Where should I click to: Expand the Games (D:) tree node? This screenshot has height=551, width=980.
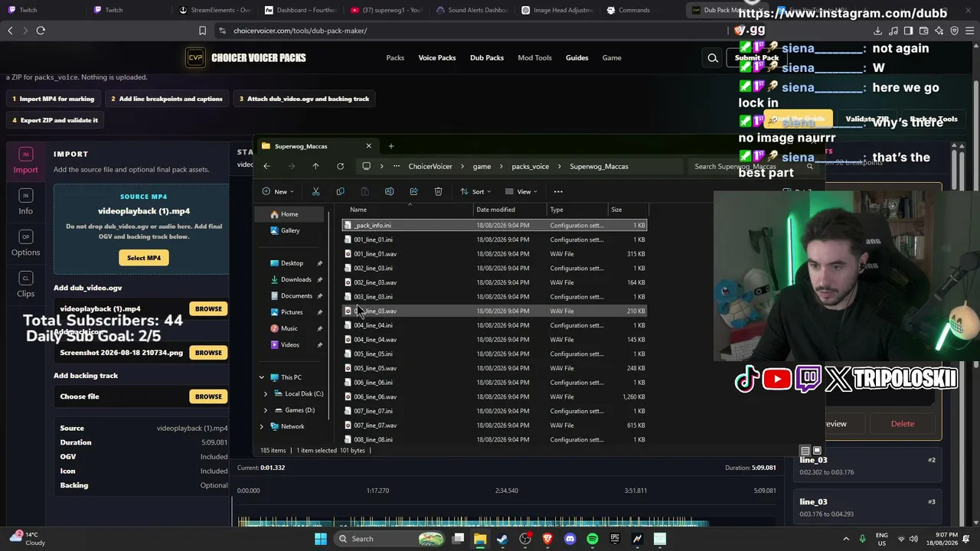coord(266,410)
